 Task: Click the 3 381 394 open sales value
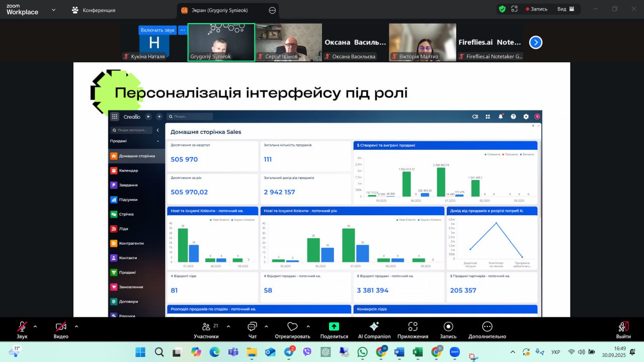(x=373, y=291)
